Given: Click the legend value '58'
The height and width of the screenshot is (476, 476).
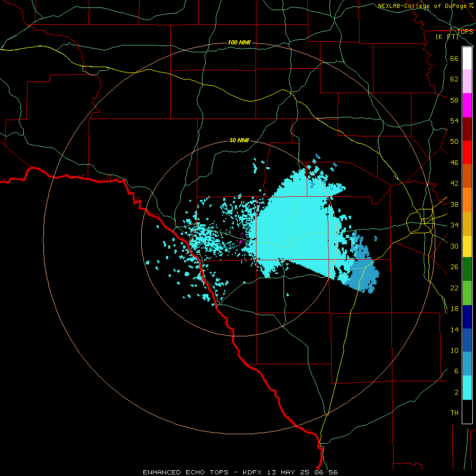Looking at the screenshot, I should (454, 100).
